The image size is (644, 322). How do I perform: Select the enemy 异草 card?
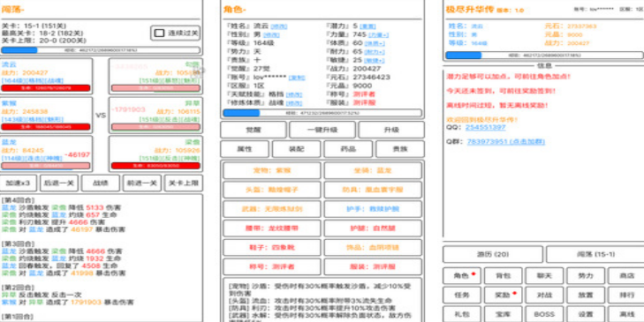click(x=155, y=115)
